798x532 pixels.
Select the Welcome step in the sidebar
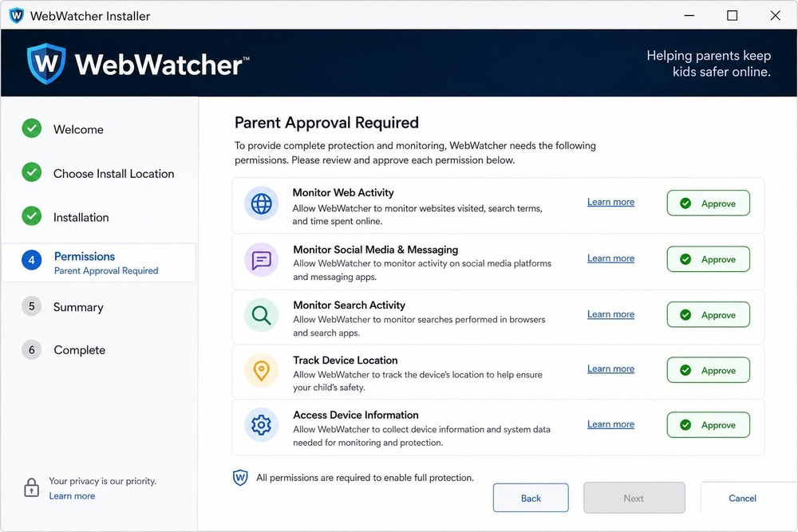(x=78, y=129)
